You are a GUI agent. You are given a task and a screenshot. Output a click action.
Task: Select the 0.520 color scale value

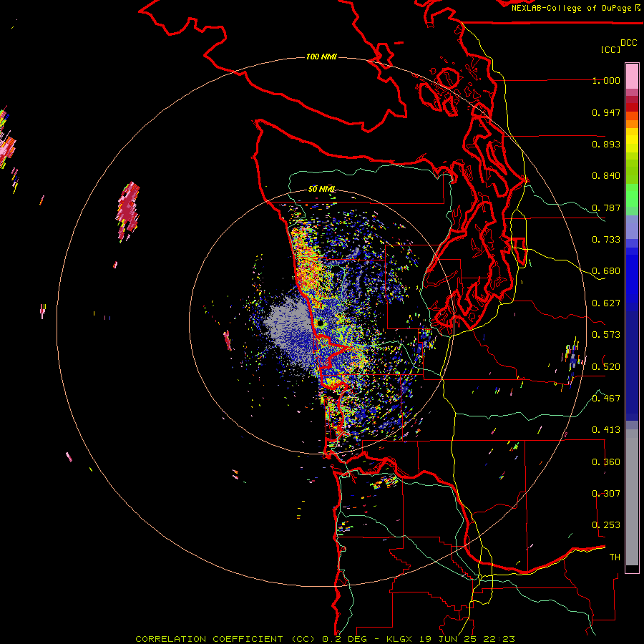606,367
